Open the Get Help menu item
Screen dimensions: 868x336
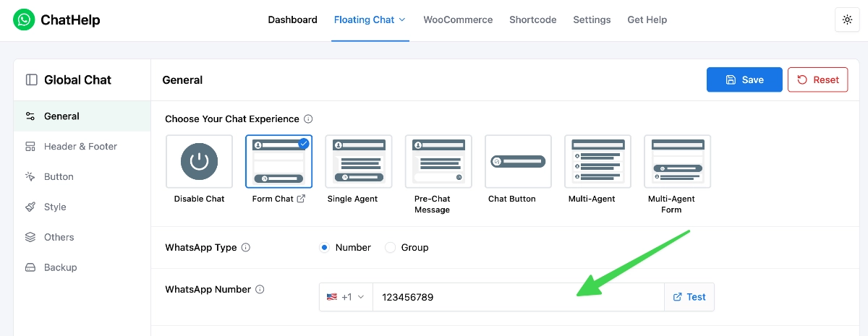[x=647, y=20]
